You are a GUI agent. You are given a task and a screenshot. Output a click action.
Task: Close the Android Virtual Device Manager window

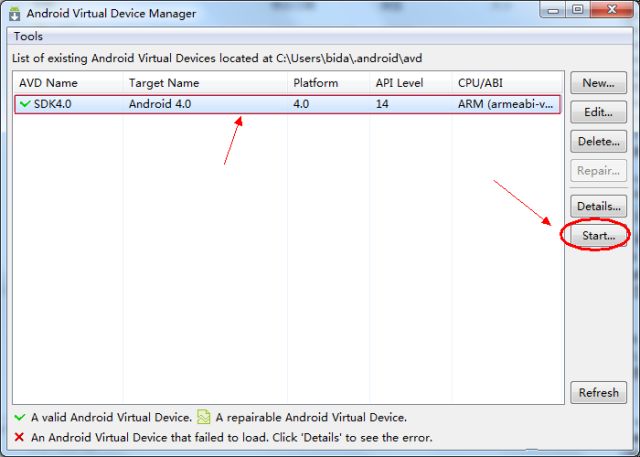pyautogui.click(x=611, y=10)
